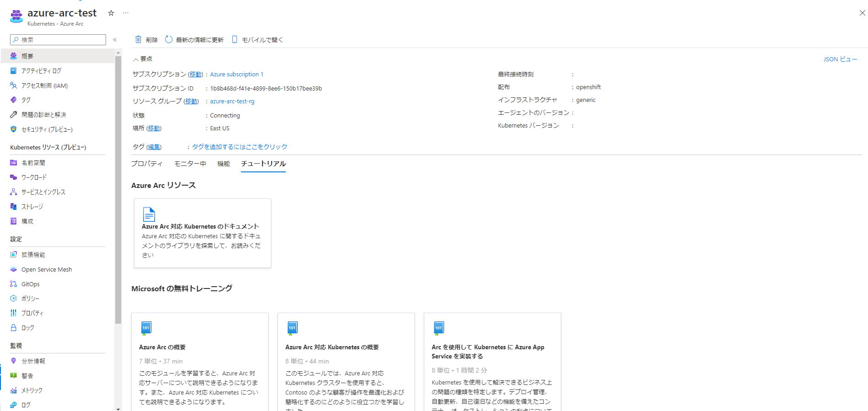Switch to the モニター中 tab
This screenshot has height=411, width=868.
pos(190,164)
